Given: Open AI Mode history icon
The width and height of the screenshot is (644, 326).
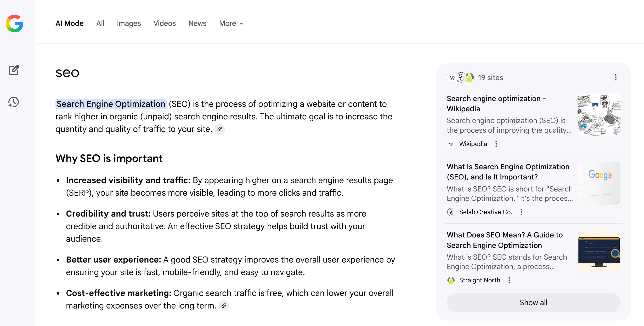Looking at the screenshot, I should point(14,102).
